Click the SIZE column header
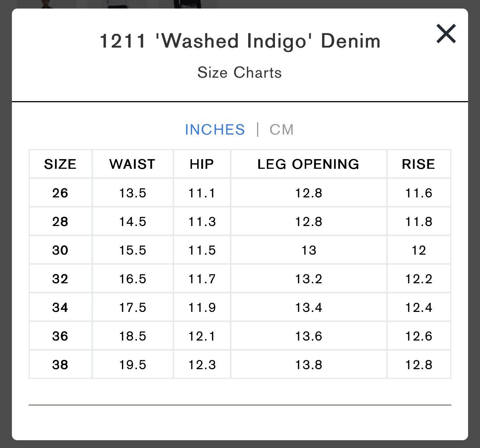The width and height of the screenshot is (480, 448). point(60,164)
